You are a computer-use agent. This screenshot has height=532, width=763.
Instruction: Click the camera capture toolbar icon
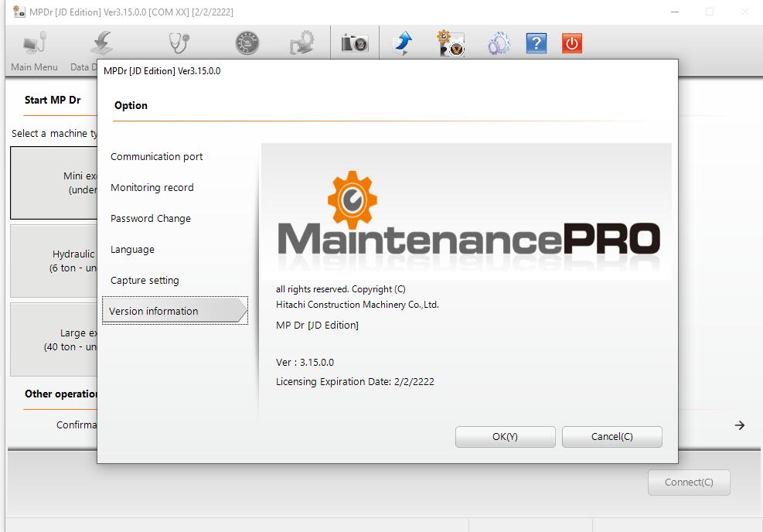355,43
